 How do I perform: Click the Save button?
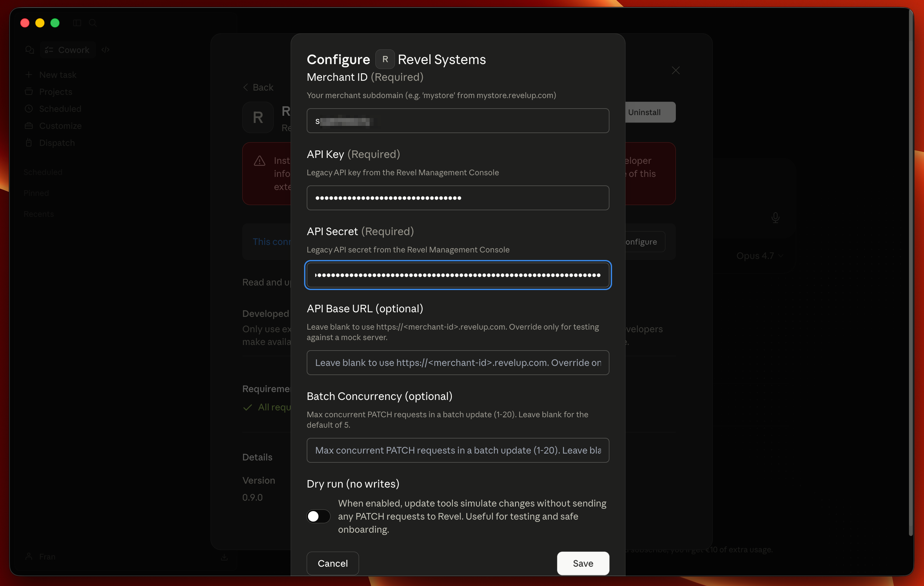coord(583,563)
